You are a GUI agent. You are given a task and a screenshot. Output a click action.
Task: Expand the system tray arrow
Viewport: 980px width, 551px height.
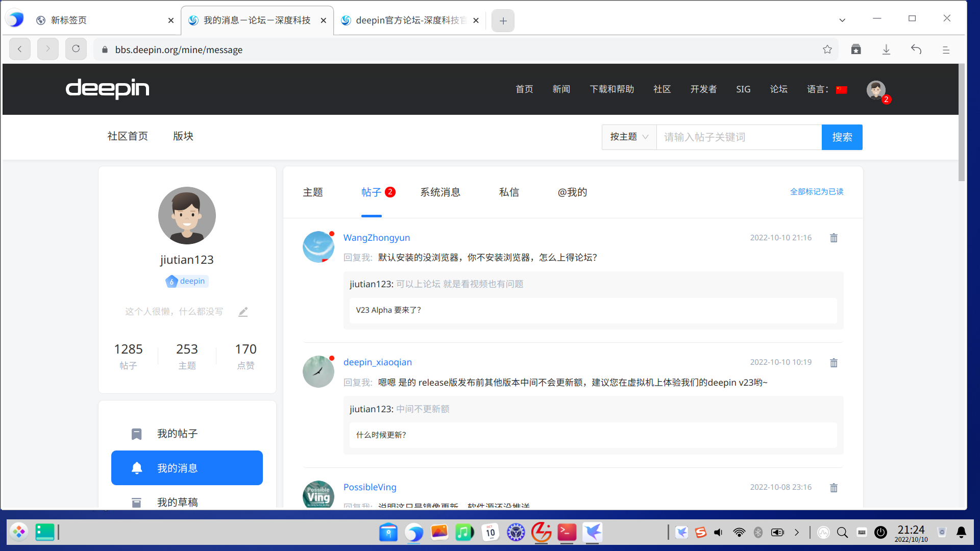pos(797,533)
